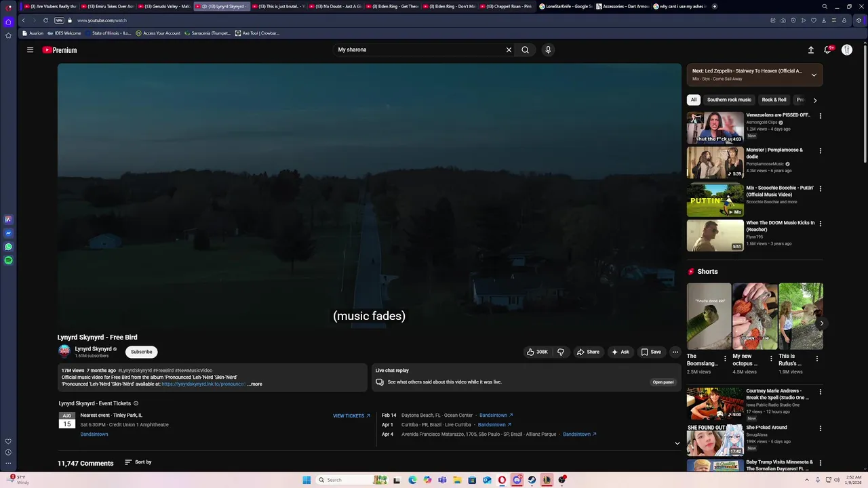This screenshot has width=868, height=488.
Task: Toggle the Opera VPN badge
Action: pos(59,20)
